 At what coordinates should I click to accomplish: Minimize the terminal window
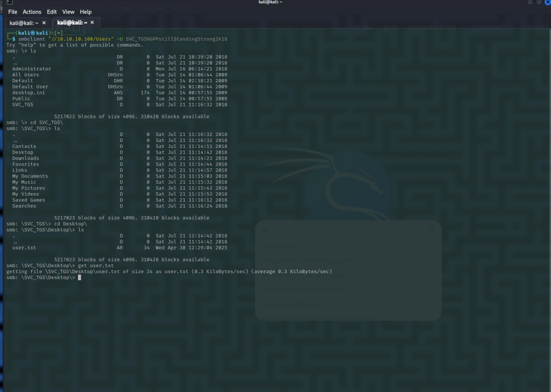click(x=531, y=3)
